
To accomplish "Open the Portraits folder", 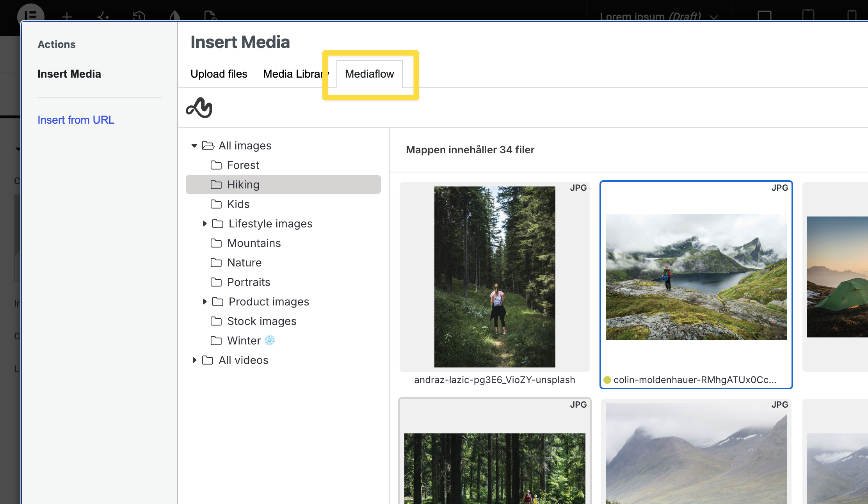I will tap(249, 282).
